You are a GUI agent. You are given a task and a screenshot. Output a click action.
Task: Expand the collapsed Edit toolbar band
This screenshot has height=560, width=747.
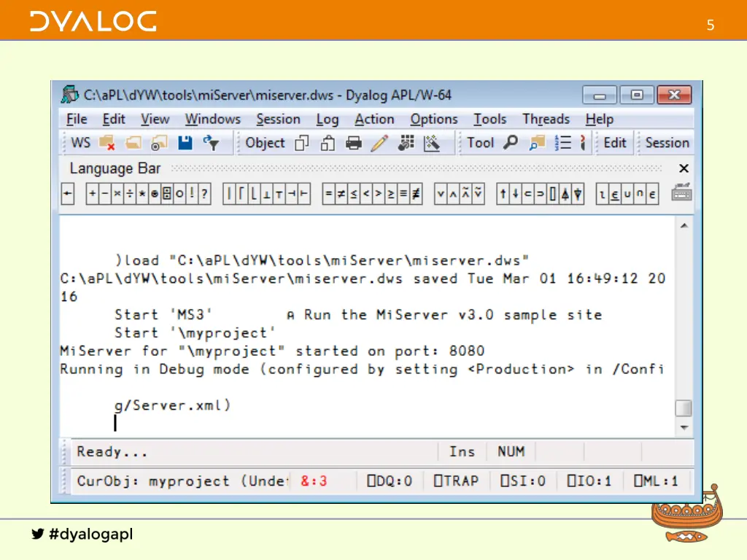pyautogui.click(x=614, y=143)
